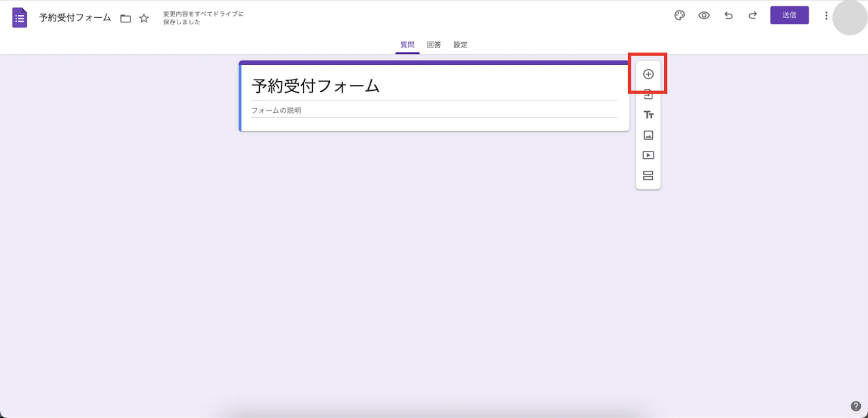Preview the form with the eye icon
Image resolution: width=868 pixels, height=418 pixels.
pyautogui.click(x=704, y=15)
